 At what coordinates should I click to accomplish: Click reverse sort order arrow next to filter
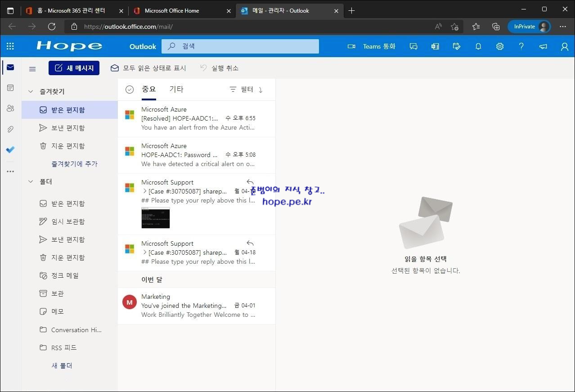[x=261, y=90]
